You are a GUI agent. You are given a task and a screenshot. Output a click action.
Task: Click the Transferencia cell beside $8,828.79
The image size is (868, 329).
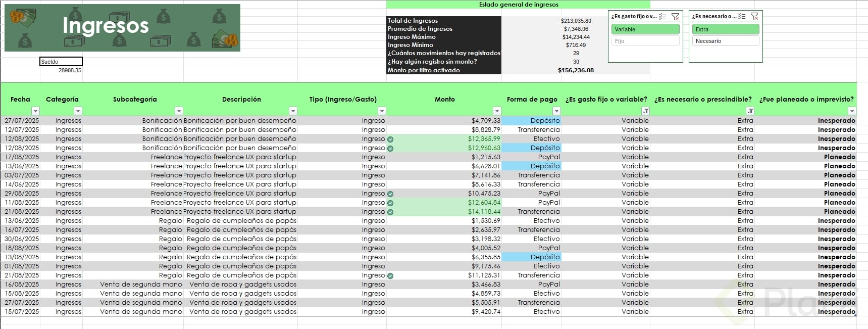(532, 130)
